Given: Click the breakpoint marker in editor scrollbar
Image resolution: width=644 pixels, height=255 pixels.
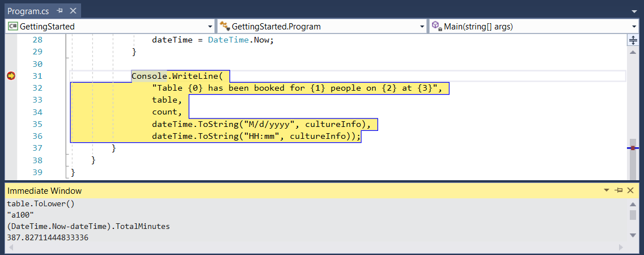Looking at the screenshot, I should click(633, 148).
